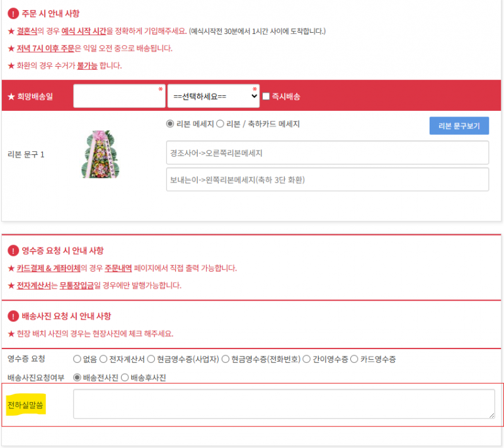Select the 리본 메세지 radio option
This screenshot has width=504, height=448.
170,123
